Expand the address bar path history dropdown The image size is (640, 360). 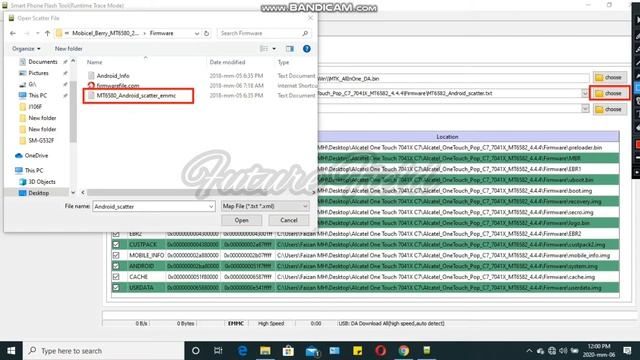pos(197,33)
